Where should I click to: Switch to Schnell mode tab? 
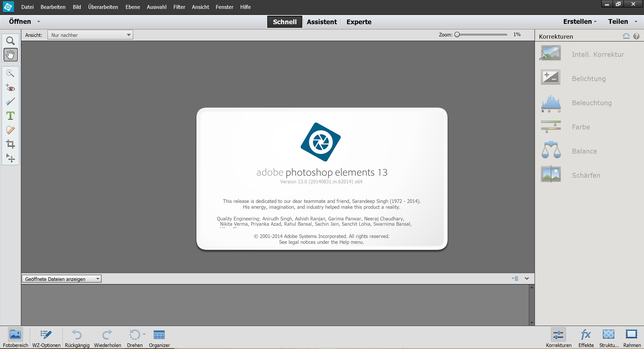(x=285, y=22)
